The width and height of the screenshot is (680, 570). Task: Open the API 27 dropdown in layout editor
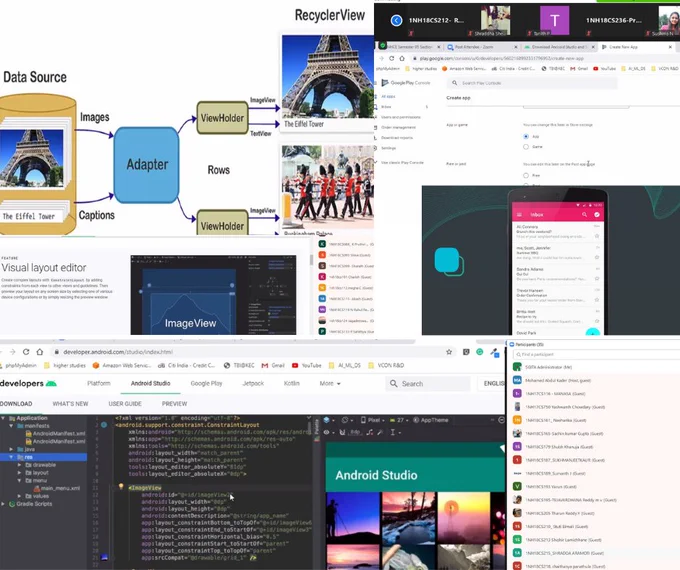(x=399, y=420)
